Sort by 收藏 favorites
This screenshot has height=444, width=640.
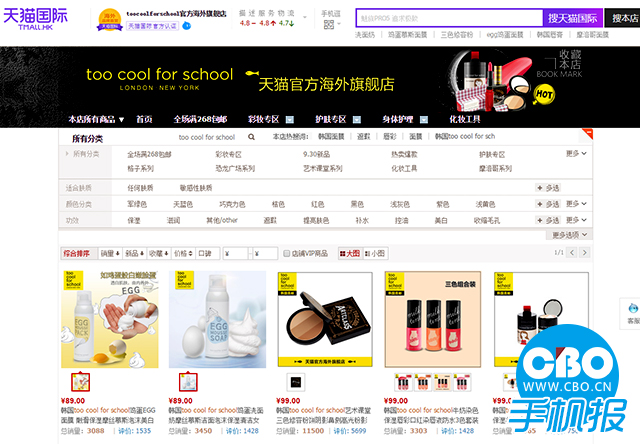pos(159,253)
